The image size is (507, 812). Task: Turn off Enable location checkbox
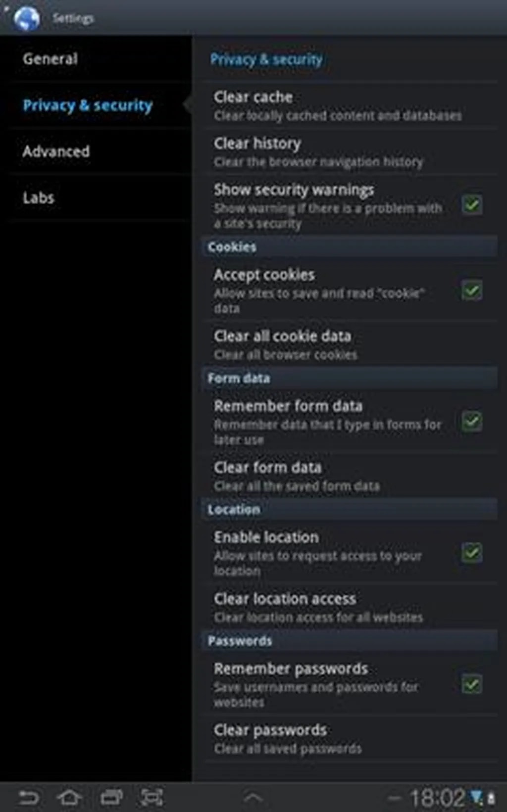coord(472,553)
